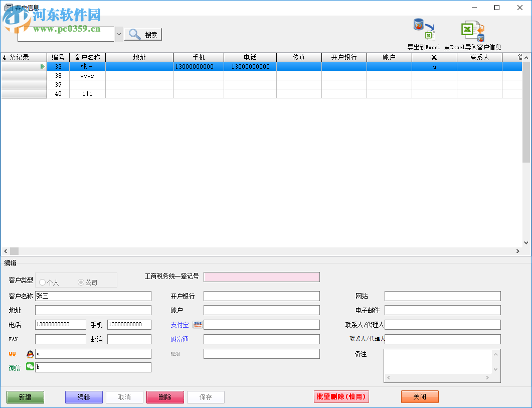Click the 从Excel导入客户信息 icon
Image resolution: width=532 pixels, height=408 pixels.
pyautogui.click(x=472, y=29)
